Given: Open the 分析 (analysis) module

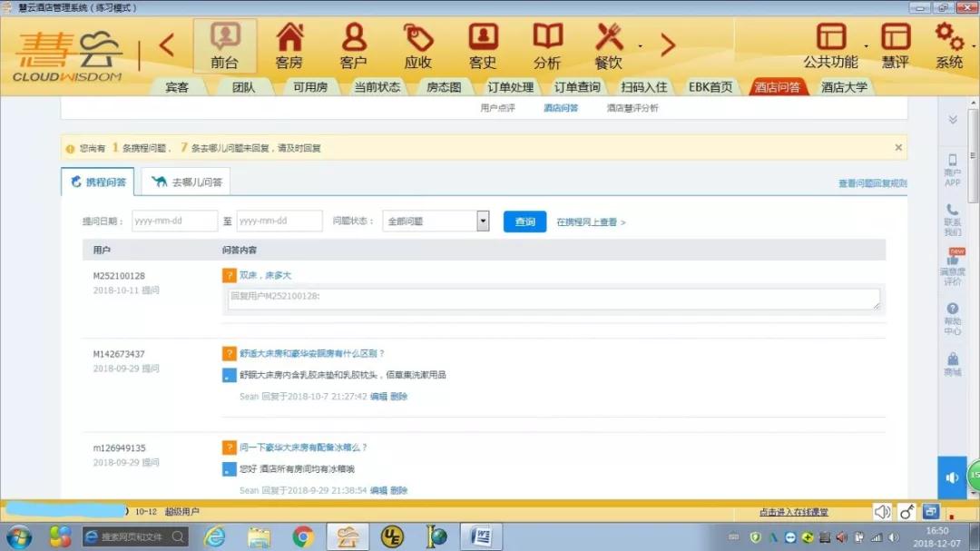Looking at the screenshot, I should coord(546,45).
